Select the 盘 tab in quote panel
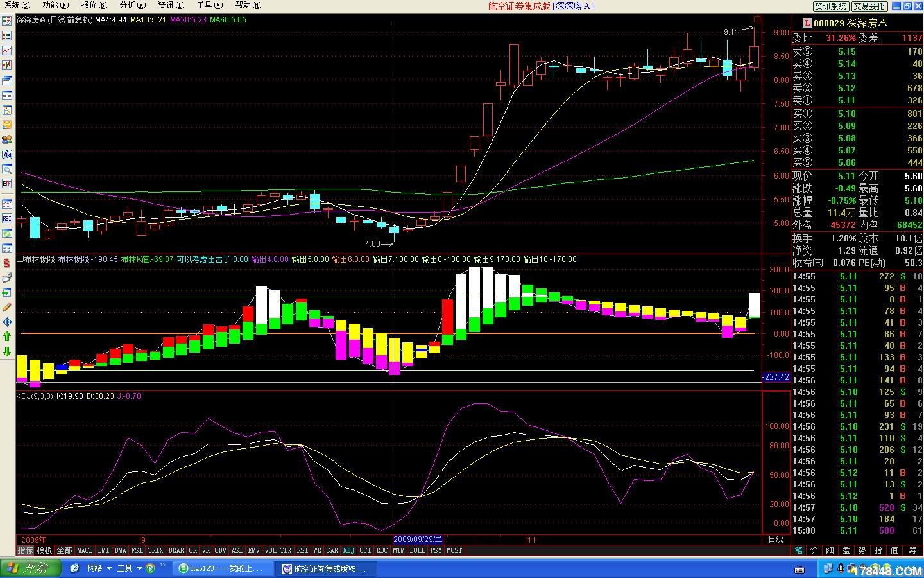The image size is (924, 578). coord(846,550)
